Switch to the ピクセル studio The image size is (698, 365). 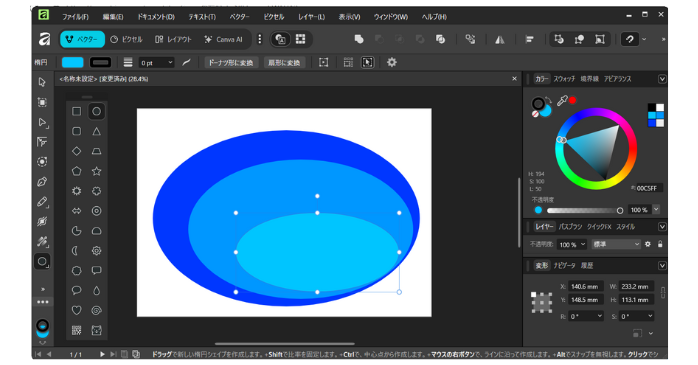(x=127, y=39)
